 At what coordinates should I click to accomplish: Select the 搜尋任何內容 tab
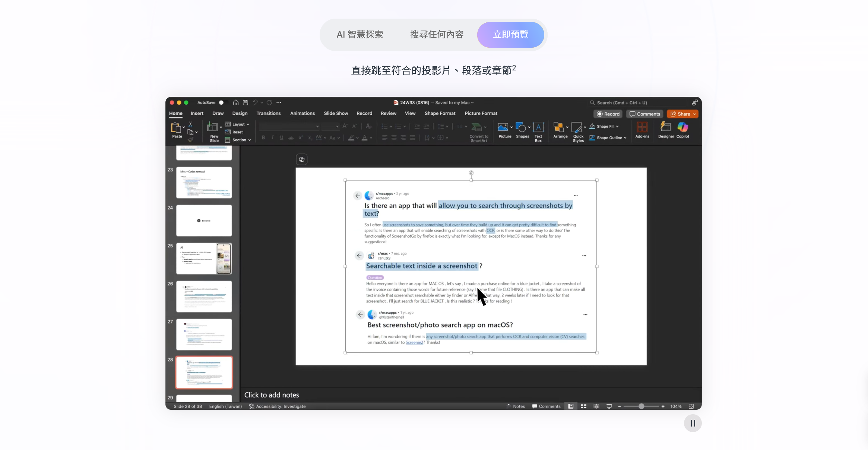tap(437, 35)
